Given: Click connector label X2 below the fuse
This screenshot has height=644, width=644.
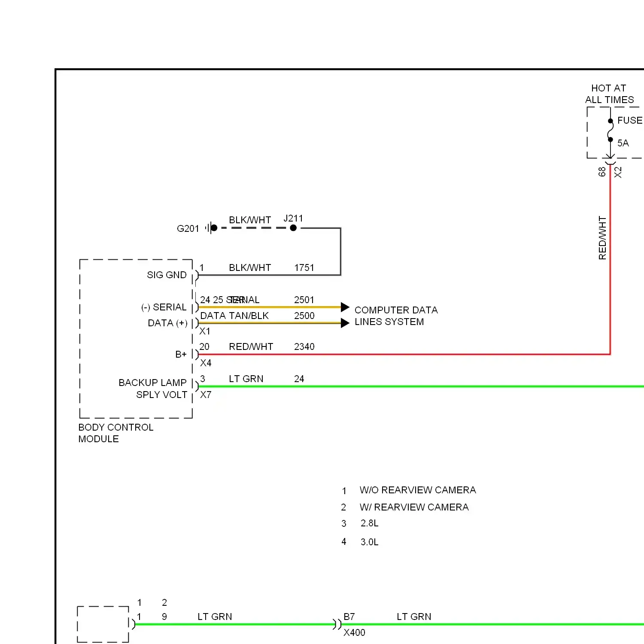Looking at the screenshot, I should (x=618, y=173).
